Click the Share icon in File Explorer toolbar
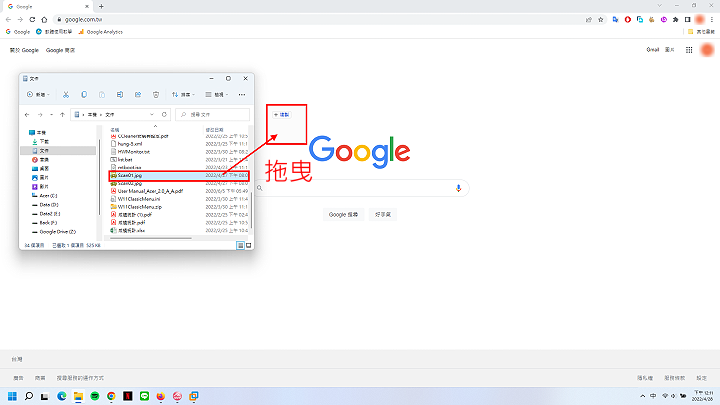The image size is (720, 405). tap(138, 95)
